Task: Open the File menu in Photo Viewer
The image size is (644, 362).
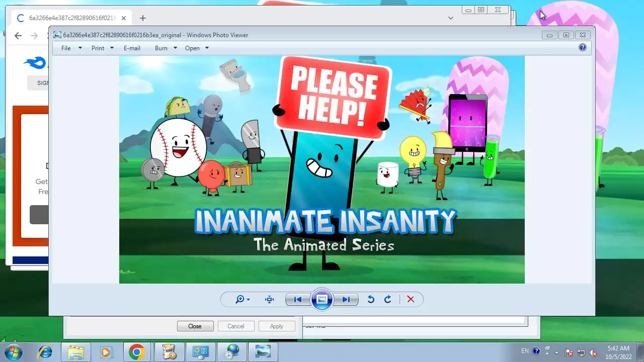Action: click(x=66, y=48)
